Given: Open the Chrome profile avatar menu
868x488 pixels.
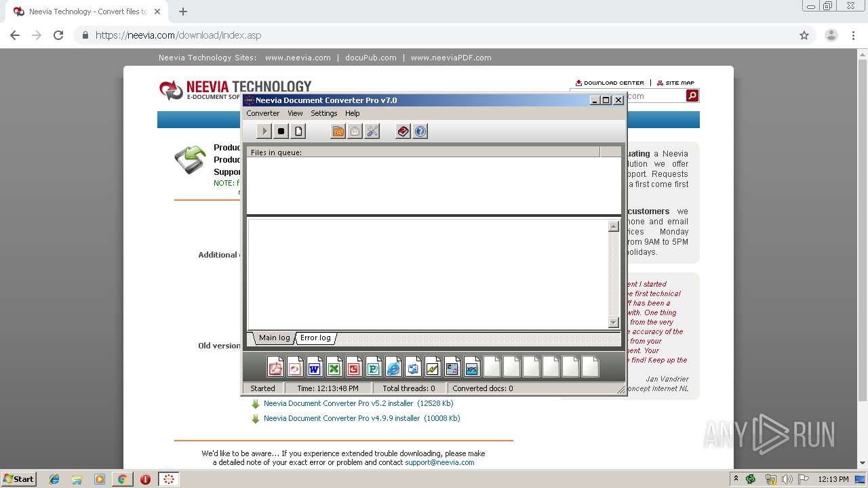Looking at the screenshot, I should point(831,35).
